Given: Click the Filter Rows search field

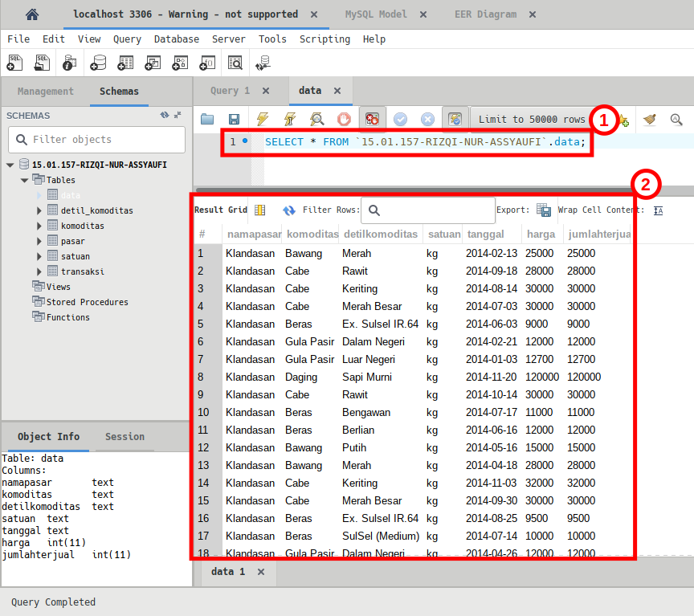Looking at the screenshot, I should 428,210.
